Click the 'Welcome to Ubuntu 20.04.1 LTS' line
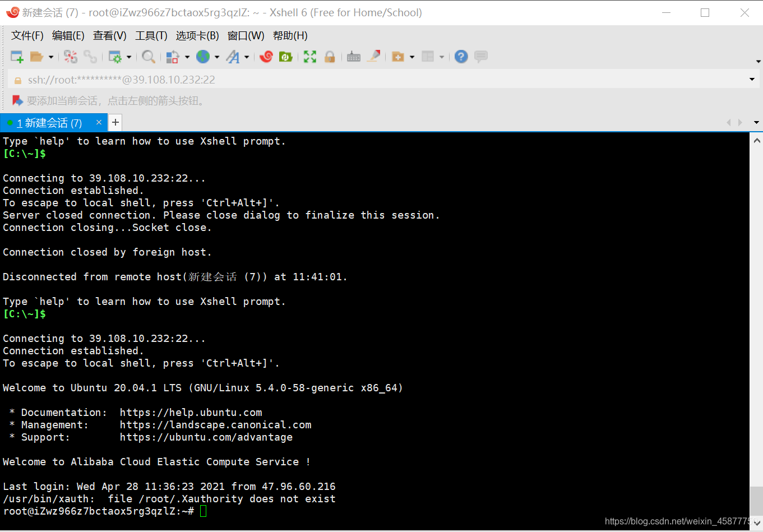 pos(203,388)
